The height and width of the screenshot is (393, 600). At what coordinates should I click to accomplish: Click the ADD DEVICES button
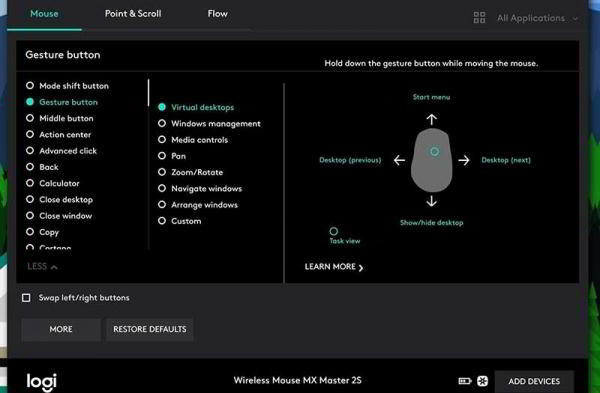pyautogui.click(x=534, y=382)
